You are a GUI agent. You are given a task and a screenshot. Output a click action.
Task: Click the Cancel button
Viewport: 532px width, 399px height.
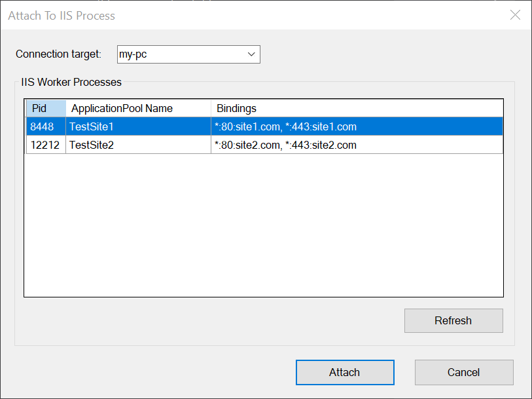coord(464,371)
